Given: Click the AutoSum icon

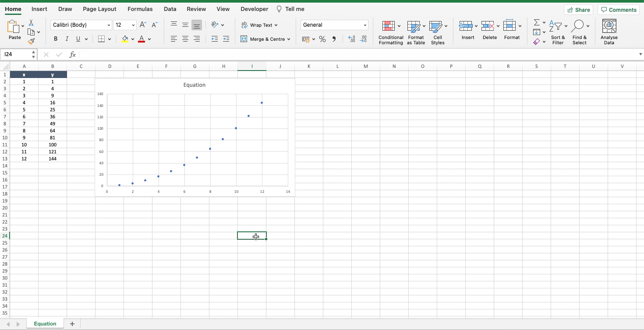Looking at the screenshot, I should (x=535, y=22).
